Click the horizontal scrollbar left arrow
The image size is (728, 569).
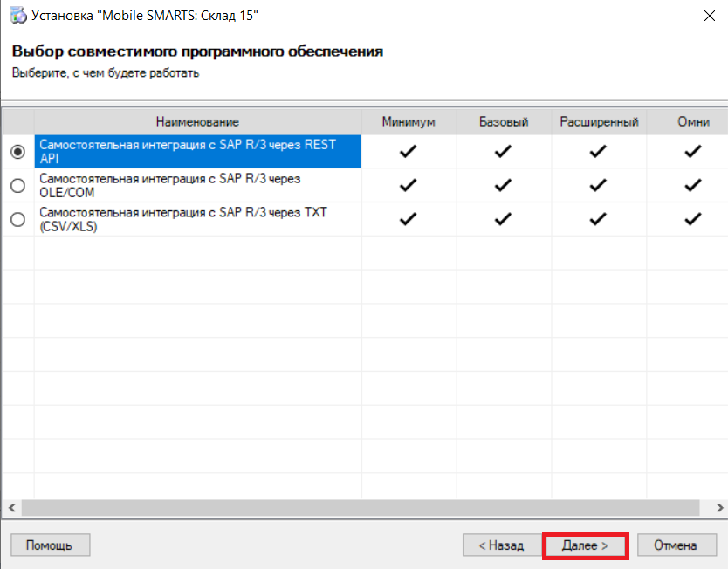tap(12, 508)
